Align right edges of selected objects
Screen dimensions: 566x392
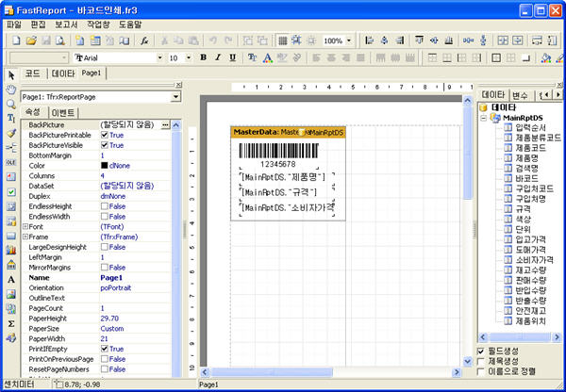400,41
